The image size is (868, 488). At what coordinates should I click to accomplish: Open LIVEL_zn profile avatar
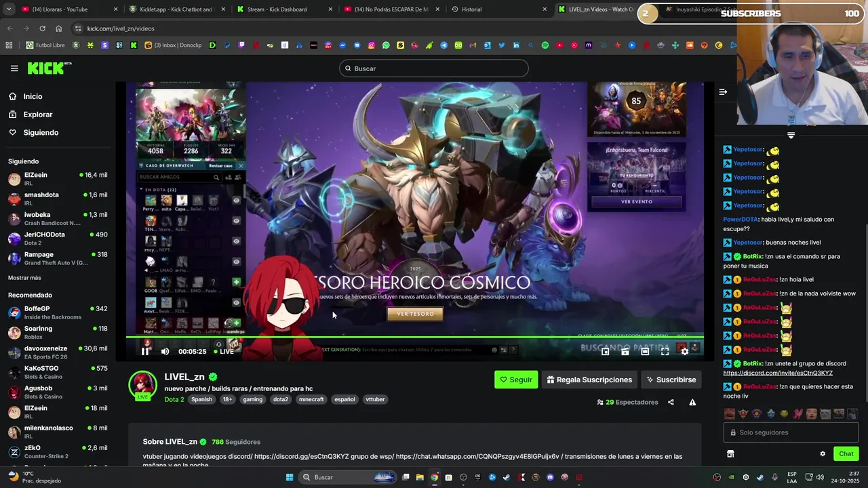click(142, 385)
